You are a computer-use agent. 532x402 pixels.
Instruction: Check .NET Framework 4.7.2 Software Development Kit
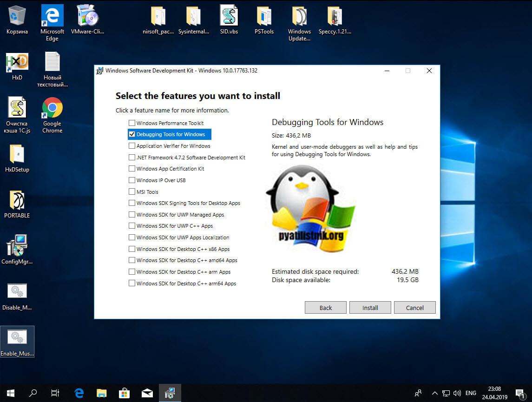132,158
